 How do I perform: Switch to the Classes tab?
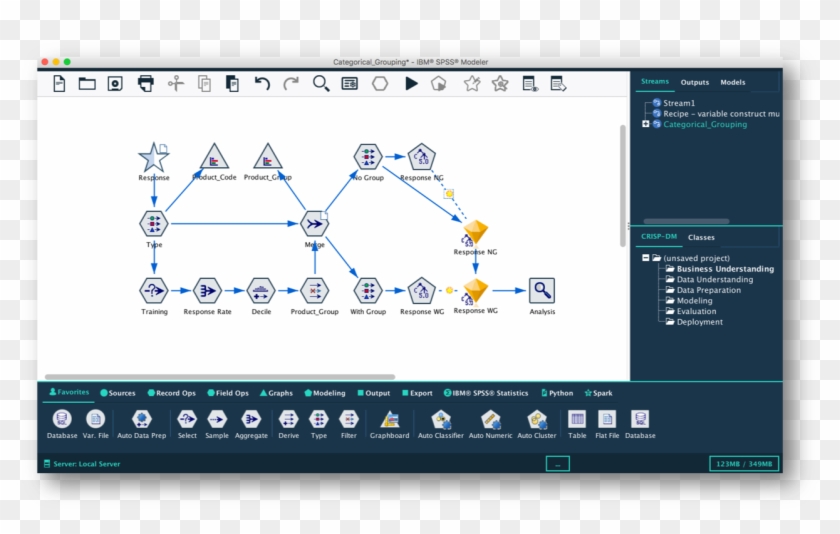click(x=701, y=237)
